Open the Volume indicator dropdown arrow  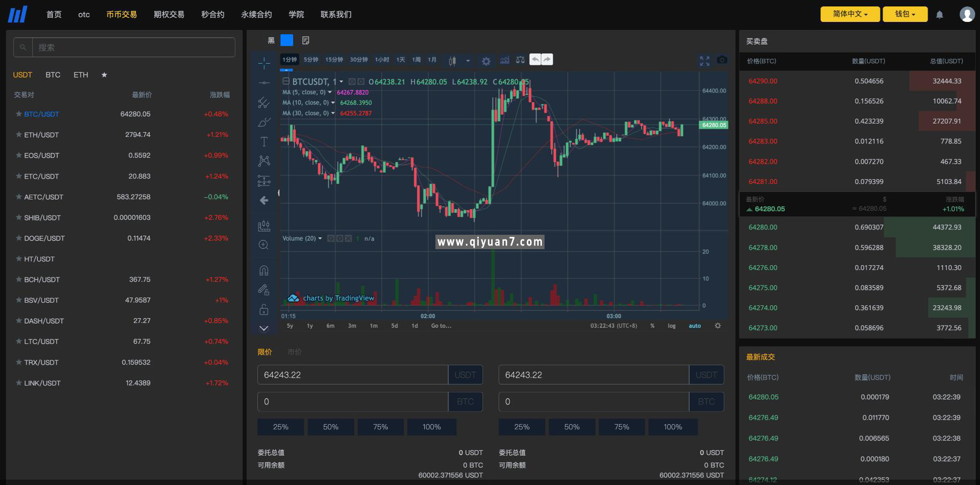click(x=320, y=238)
